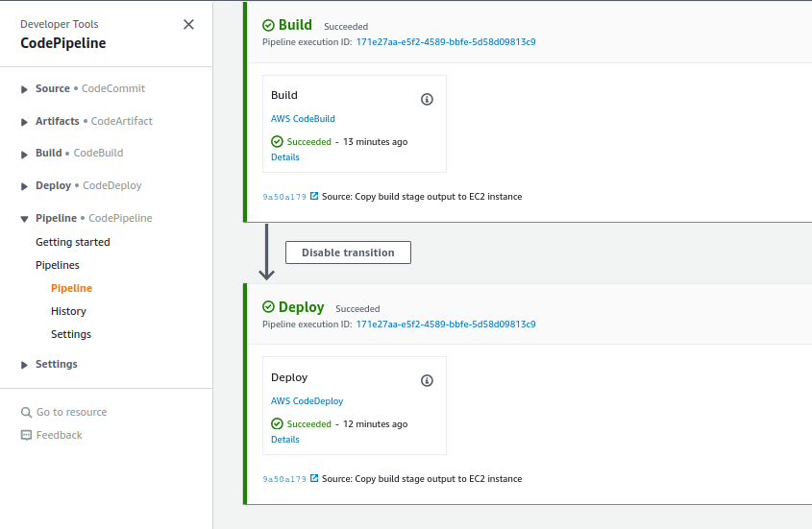This screenshot has height=529, width=812.
Task: Click the Go to resource search icon
Action: pos(26,412)
